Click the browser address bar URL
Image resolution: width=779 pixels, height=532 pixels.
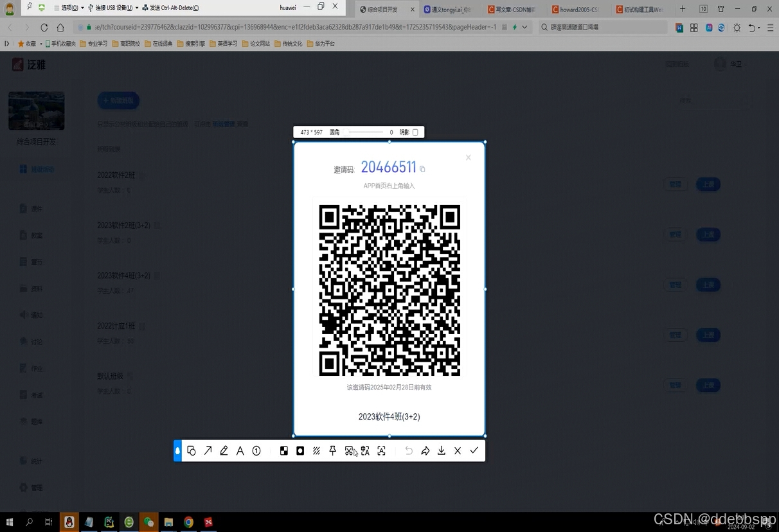click(x=296, y=28)
